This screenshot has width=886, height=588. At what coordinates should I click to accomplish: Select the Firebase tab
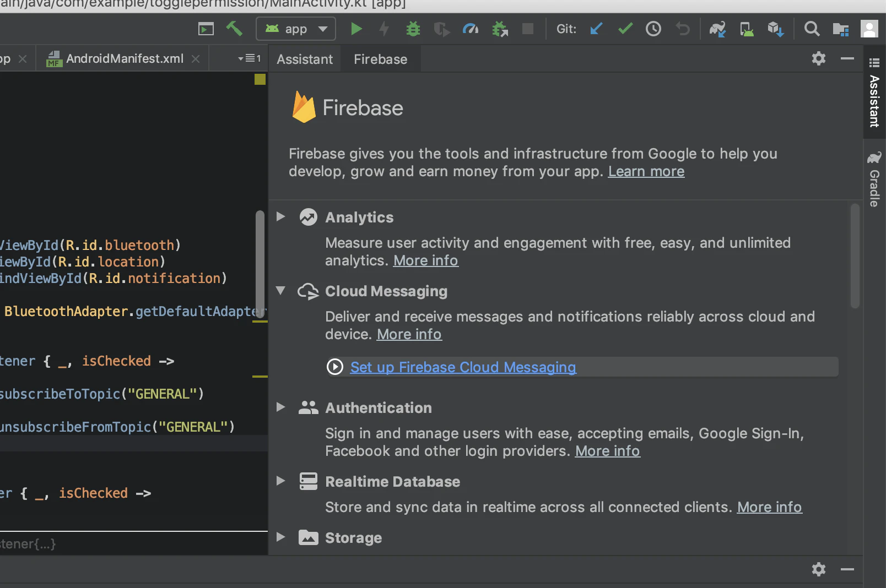point(381,59)
